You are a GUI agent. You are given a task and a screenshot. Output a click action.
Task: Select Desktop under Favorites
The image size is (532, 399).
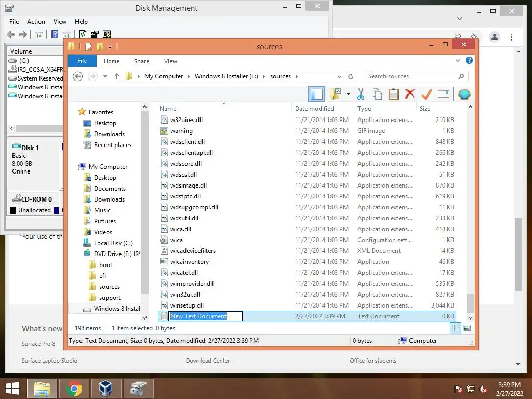point(105,123)
